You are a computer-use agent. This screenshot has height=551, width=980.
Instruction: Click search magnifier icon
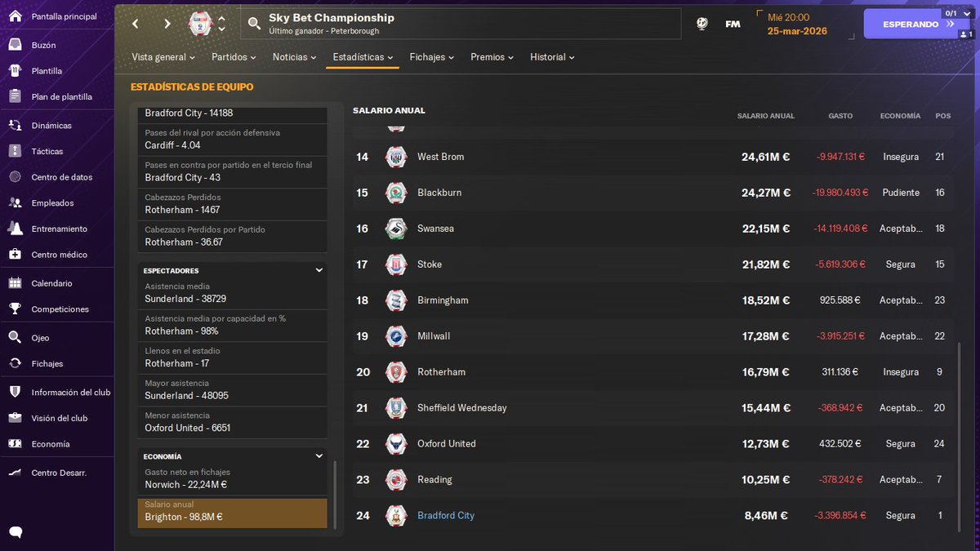(x=255, y=24)
